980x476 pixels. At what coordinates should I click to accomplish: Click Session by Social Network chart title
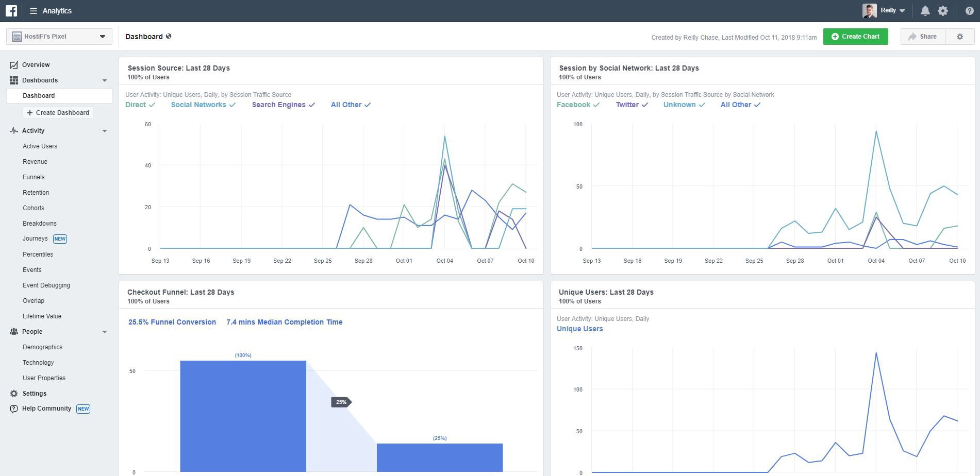[x=629, y=68]
